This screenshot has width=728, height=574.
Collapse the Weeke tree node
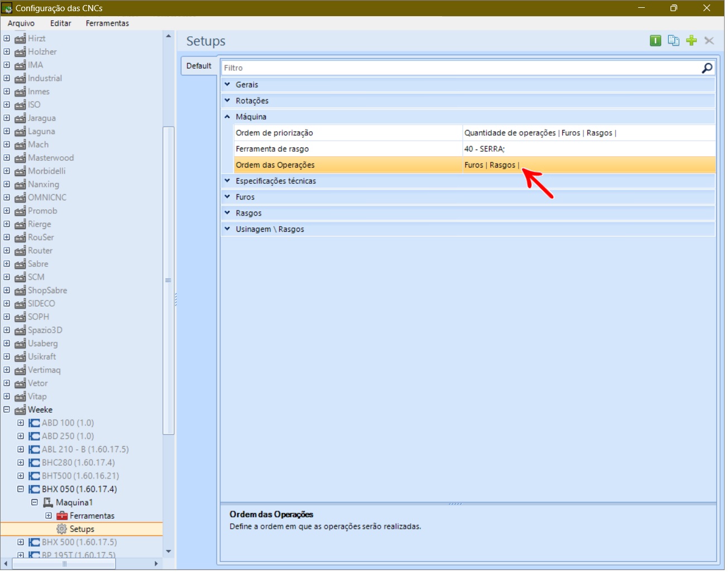pos(7,410)
